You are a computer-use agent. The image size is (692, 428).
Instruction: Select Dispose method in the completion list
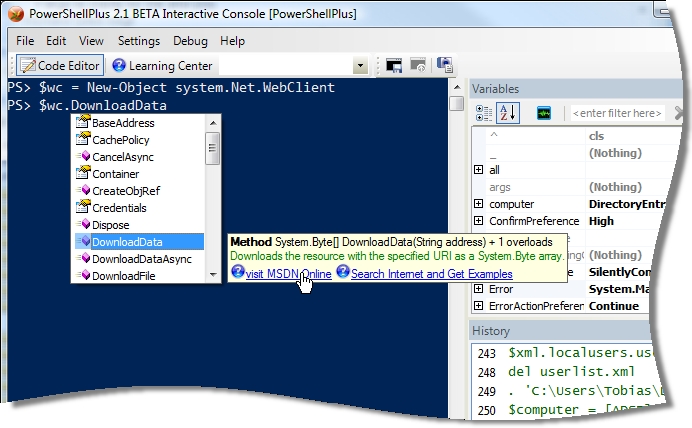[110, 225]
